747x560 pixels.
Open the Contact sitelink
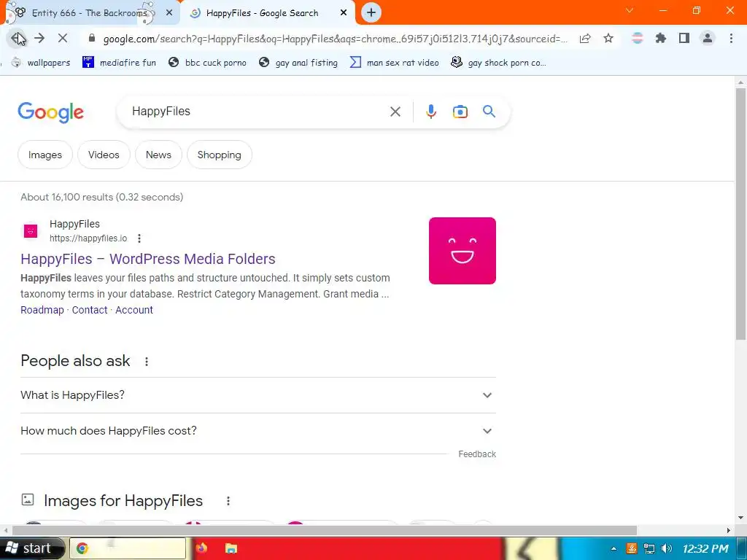(90, 310)
